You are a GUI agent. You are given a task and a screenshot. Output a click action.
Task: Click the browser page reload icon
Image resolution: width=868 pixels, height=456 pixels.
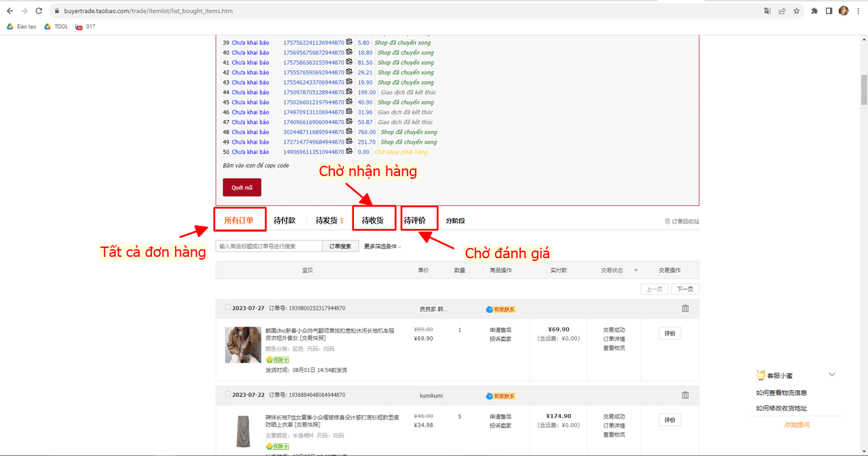(39, 11)
